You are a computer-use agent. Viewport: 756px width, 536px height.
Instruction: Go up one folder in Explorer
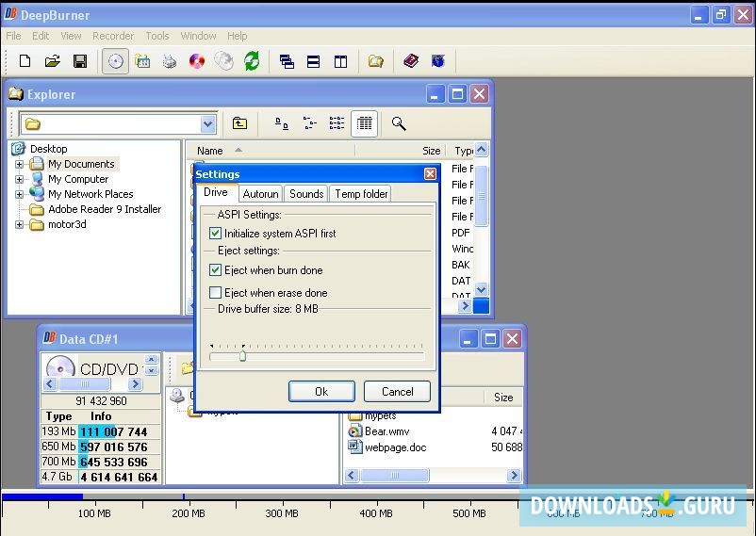[x=239, y=123]
